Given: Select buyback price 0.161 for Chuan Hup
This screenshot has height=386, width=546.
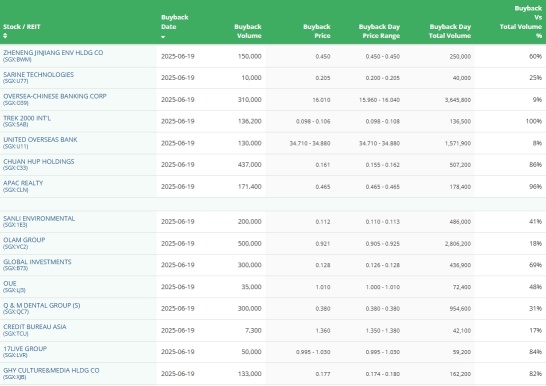Looking at the screenshot, I should pyautogui.click(x=323, y=165).
